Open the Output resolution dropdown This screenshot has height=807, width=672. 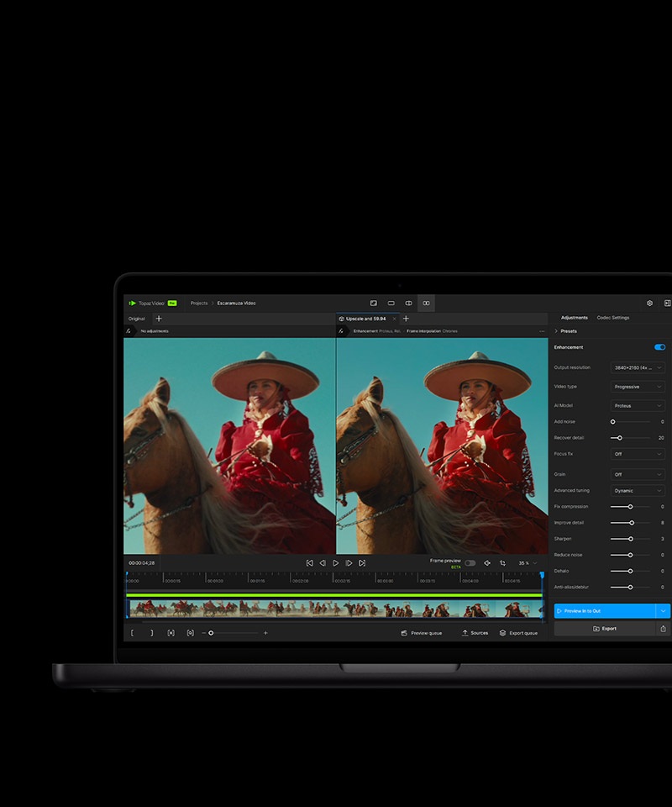click(638, 367)
